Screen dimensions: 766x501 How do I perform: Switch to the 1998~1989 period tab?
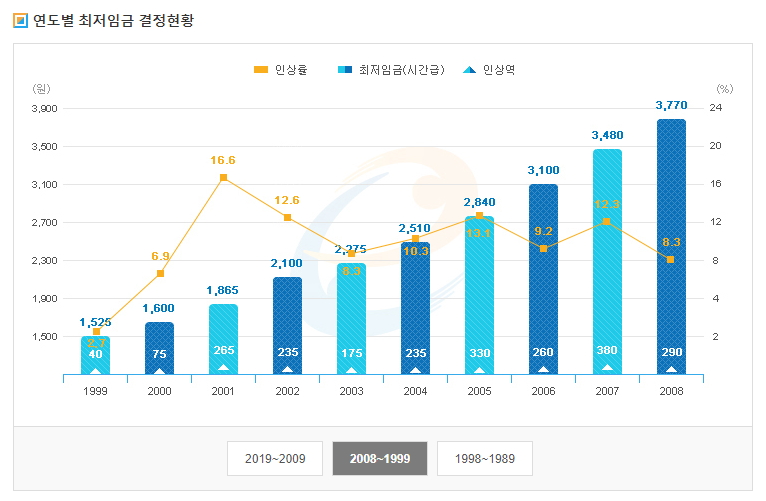(484, 458)
